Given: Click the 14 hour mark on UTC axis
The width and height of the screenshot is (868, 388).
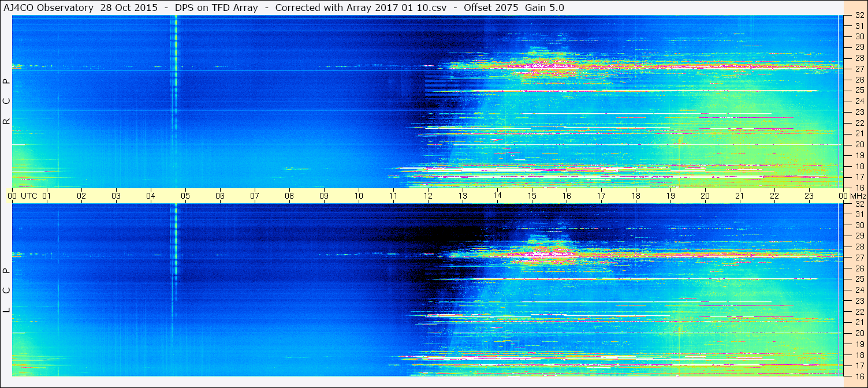Looking at the screenshot, I should pyautogui.click(x=497, y=196).
